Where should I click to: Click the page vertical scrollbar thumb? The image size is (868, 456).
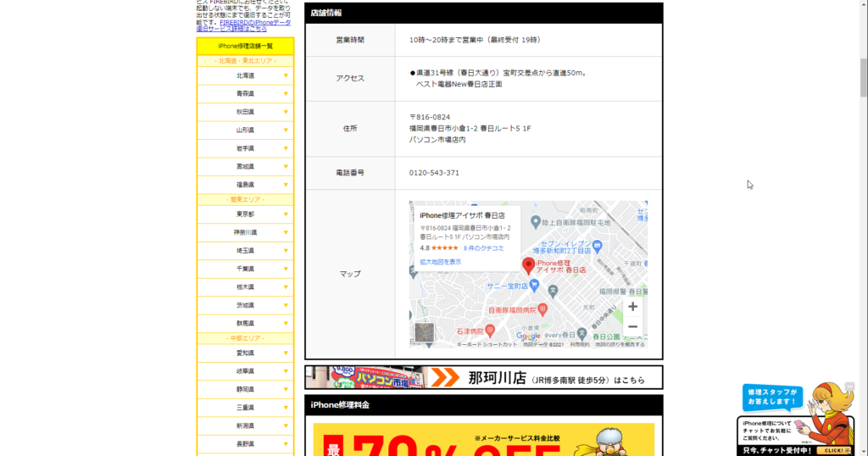point(863,76)
